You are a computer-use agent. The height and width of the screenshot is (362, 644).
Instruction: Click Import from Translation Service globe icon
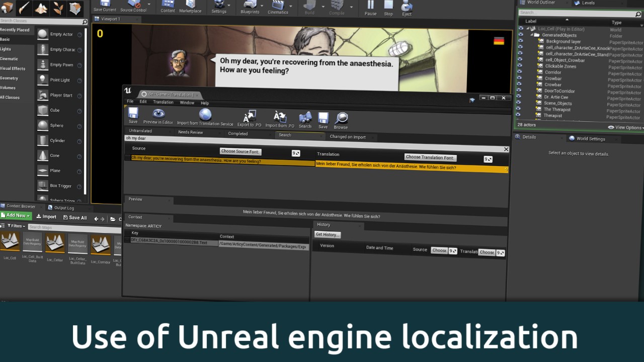pyautogui.click(x=205, y=114)
